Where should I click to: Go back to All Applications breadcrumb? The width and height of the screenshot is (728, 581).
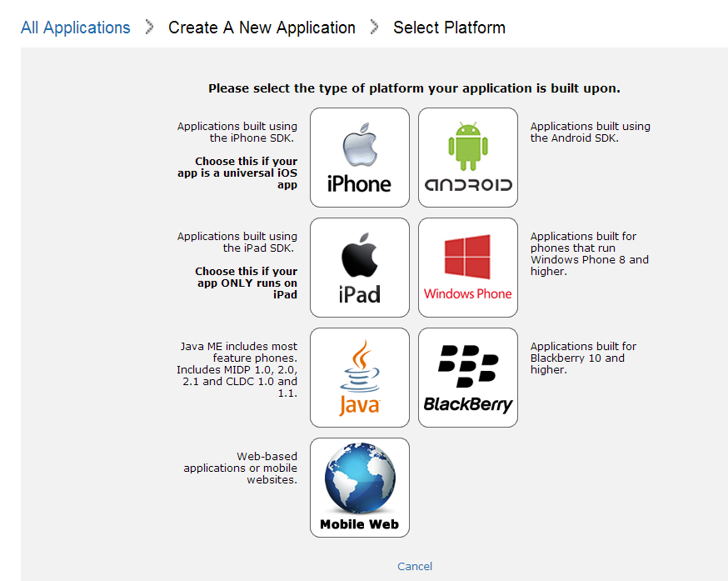coord(76,28)
